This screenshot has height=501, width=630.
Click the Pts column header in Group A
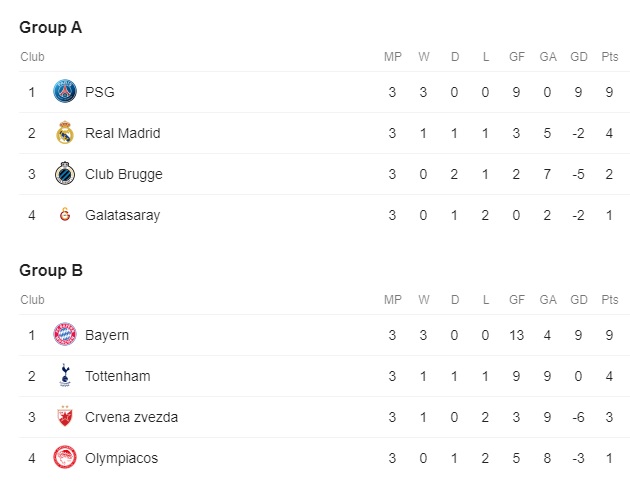coord(610,57)
